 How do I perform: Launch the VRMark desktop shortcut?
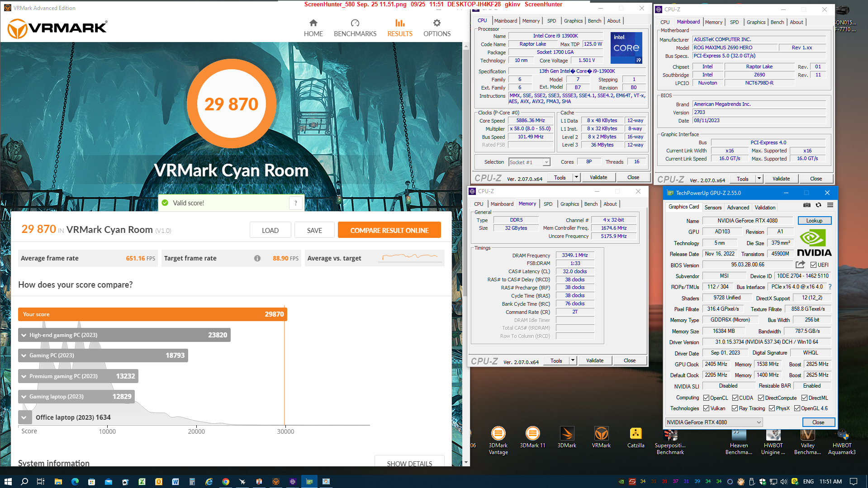point(601,438)
